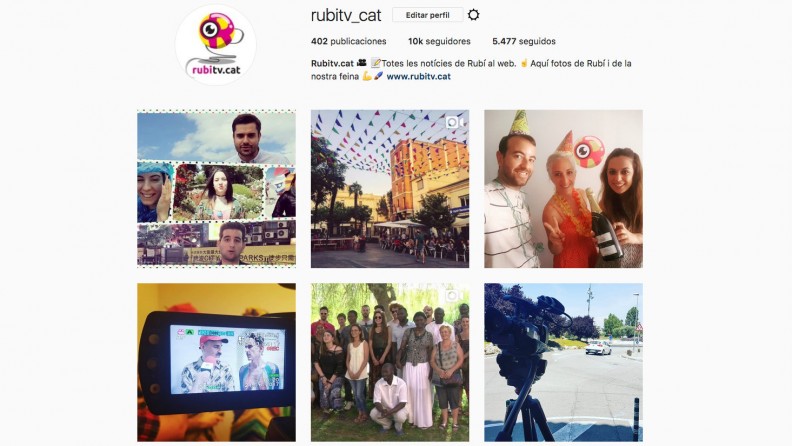The image size is (792, 446).
Task: Open the rubitv.cat profile picture
Action: point(216,45)
